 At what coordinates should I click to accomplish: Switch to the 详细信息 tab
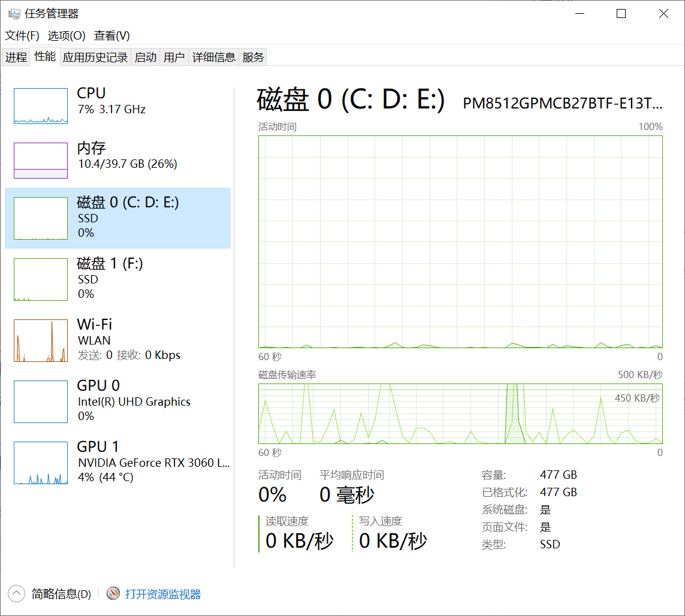(x=214, y=58)
